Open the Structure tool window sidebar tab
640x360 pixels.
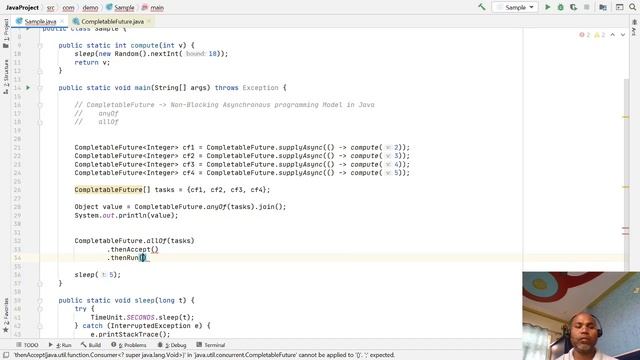(6, 77)
